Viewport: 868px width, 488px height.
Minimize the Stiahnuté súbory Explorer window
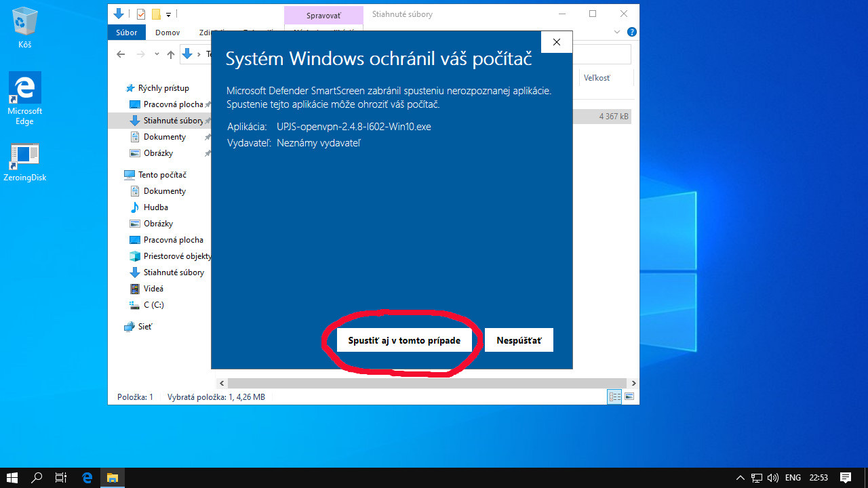click(x=562, y=14)
